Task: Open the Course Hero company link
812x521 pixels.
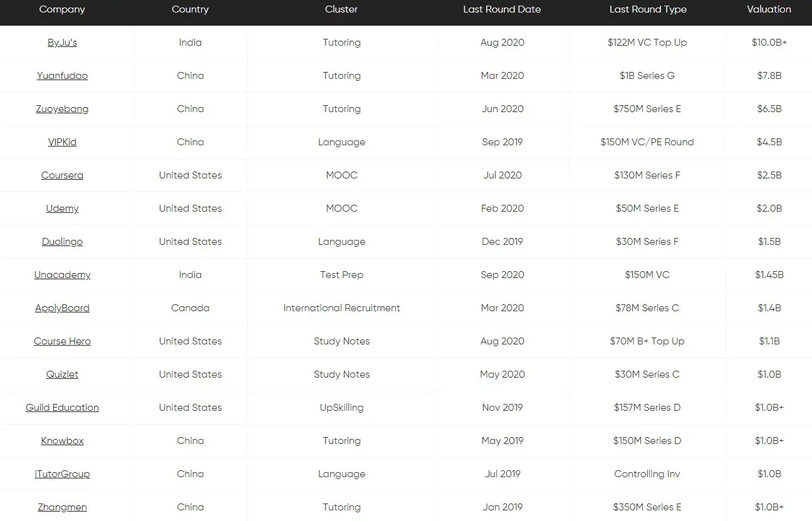Action: coord(62,341)
